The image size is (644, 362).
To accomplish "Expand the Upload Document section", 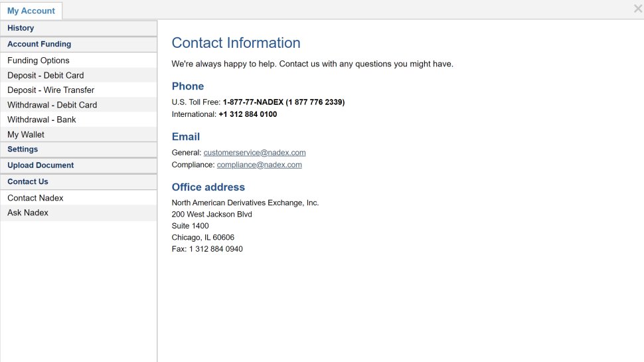I will pyautogui.click(x=78, y=165).
